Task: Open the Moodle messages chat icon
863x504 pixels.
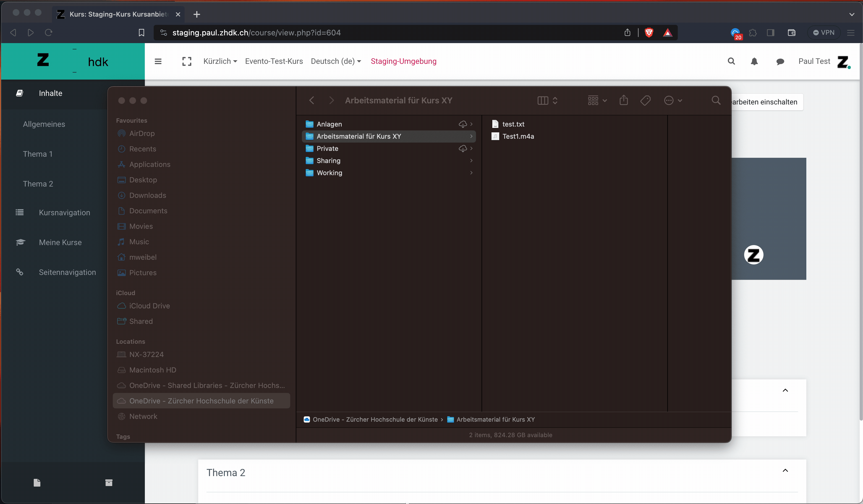Action: [x=780, y=62]
